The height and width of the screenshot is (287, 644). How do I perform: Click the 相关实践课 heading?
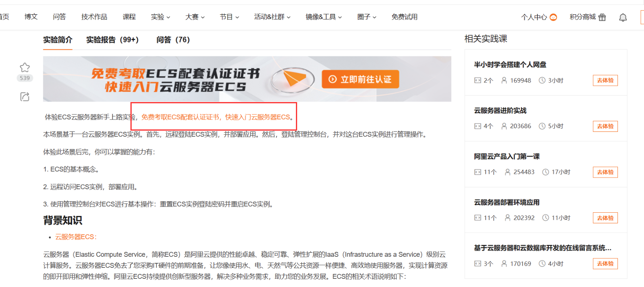(x=486, y=39)
